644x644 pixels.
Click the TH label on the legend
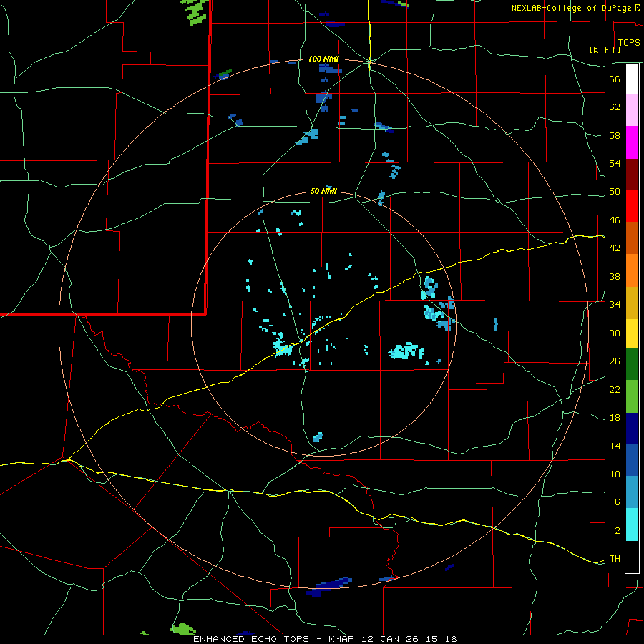tap(614, 558)
